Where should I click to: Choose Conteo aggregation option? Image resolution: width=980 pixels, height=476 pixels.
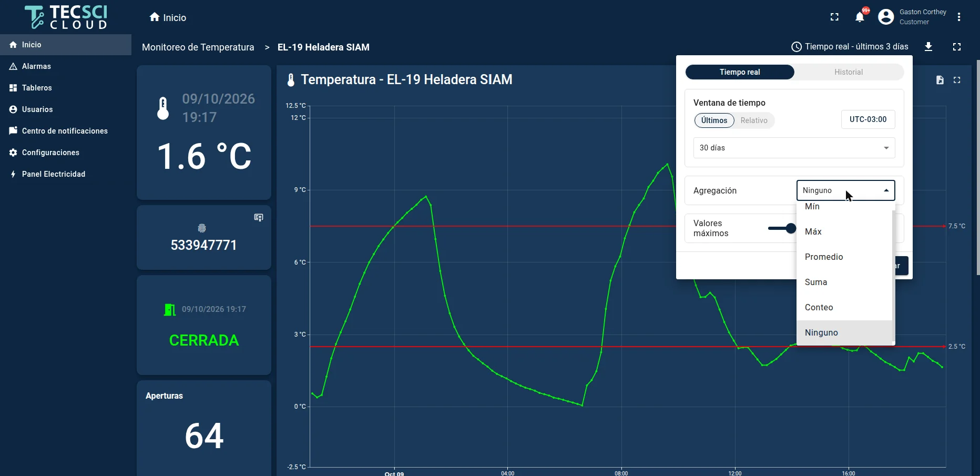point(844,308)
